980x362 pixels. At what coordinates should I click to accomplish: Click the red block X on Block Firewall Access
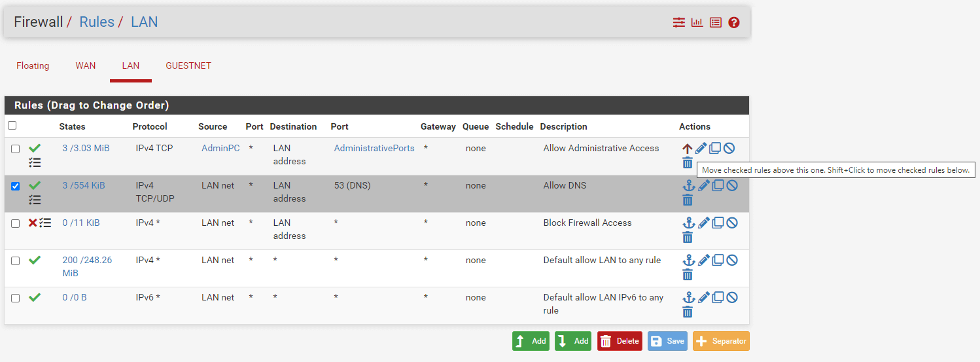33,223
